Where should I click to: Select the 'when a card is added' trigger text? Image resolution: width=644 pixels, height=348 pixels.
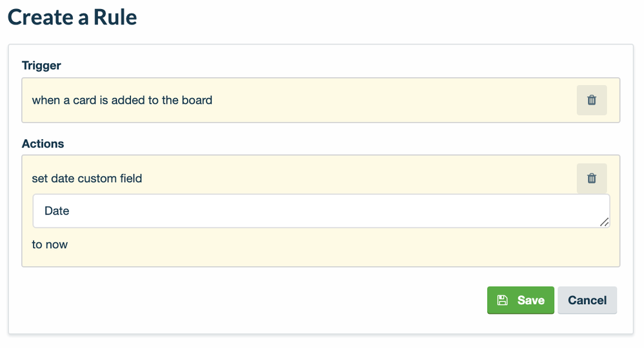pos(122,101)
